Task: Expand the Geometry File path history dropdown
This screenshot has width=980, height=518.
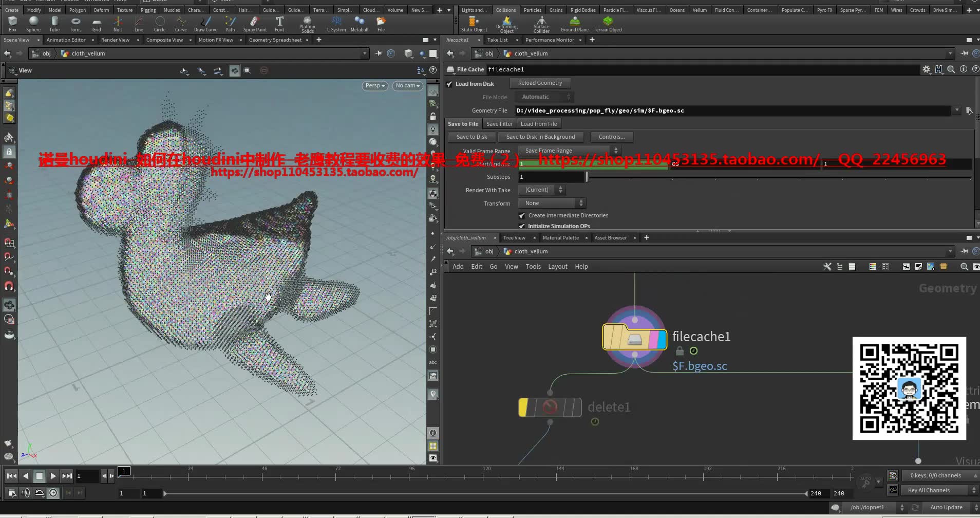Action: coord(956,110)
